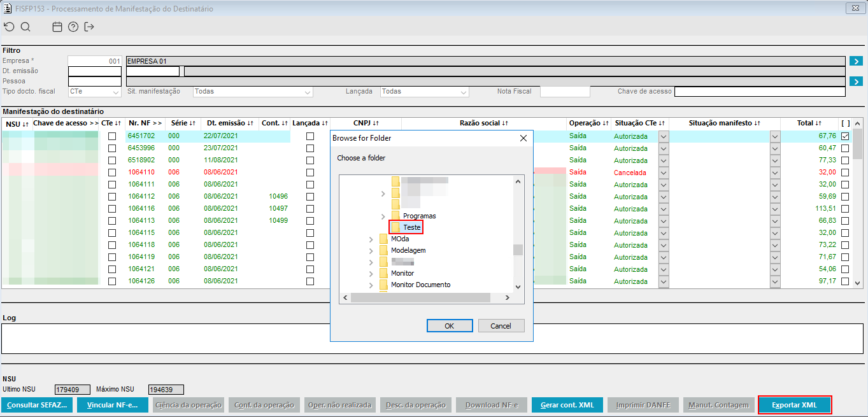The image size is (868, 417).
Task: Sort by NSU column header
Action: (x=17, y=124)
